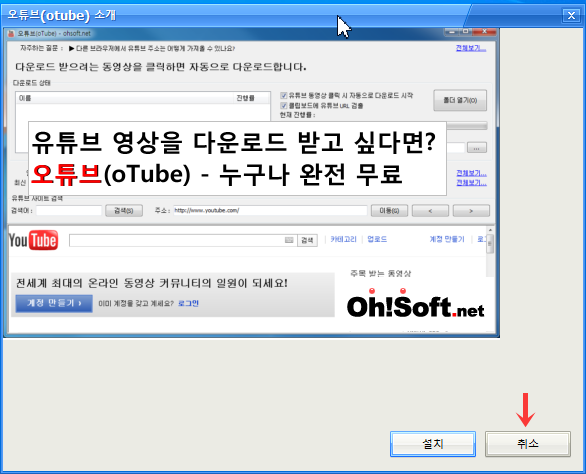Screen dimensions: 586x474
Task: Click the 설치 button to install oTube
Action: [433, 444]
